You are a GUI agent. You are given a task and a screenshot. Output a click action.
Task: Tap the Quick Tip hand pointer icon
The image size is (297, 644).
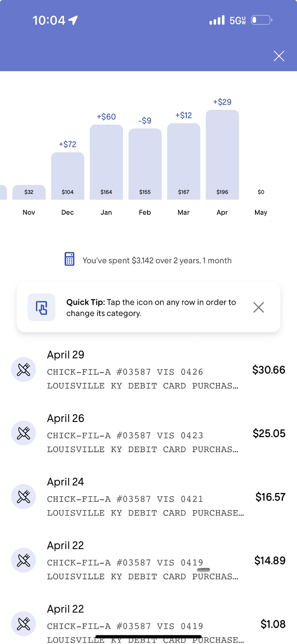pos(42,307)
